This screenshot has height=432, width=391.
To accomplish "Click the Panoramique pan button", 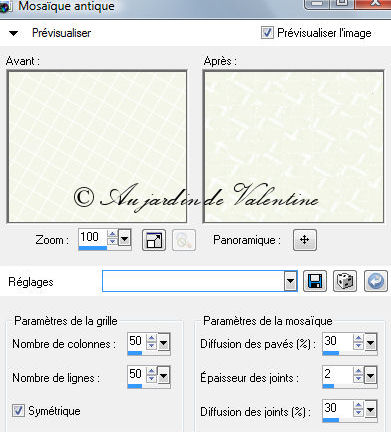I will 305,240.
